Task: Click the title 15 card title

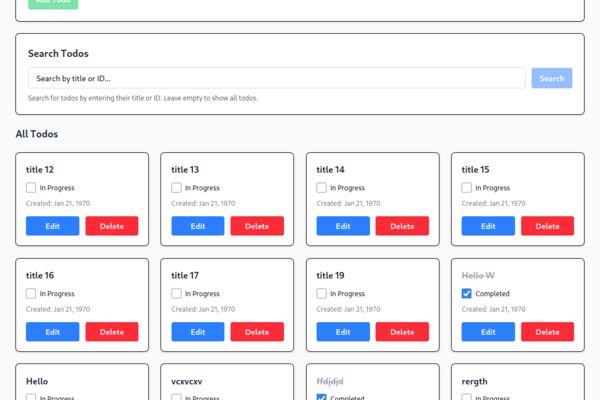Action: (475, 170)
